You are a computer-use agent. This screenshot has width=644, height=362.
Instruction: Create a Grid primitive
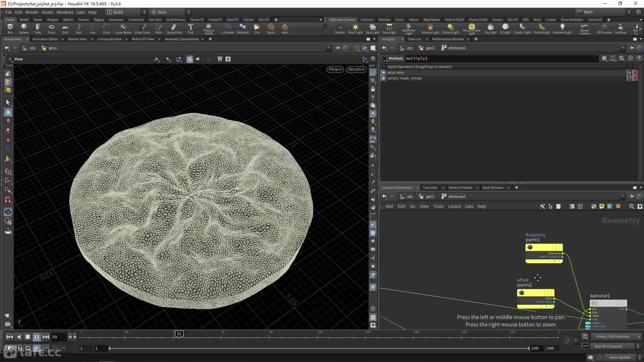tap(65, 28)
